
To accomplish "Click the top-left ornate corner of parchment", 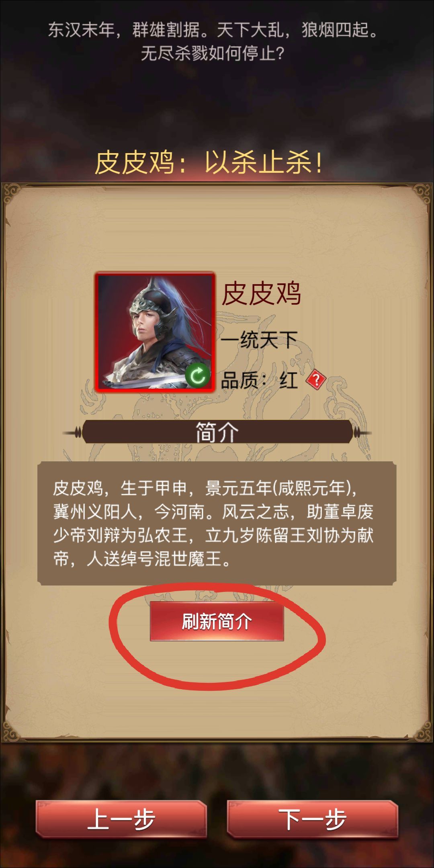I will pyautogui.click(x=12, y=194).
